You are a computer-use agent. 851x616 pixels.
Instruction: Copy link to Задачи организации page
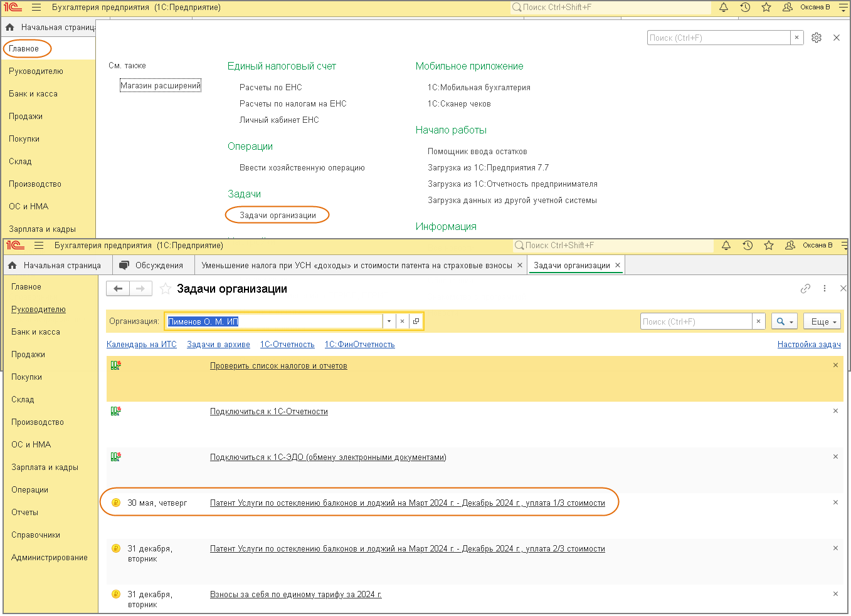806,289
